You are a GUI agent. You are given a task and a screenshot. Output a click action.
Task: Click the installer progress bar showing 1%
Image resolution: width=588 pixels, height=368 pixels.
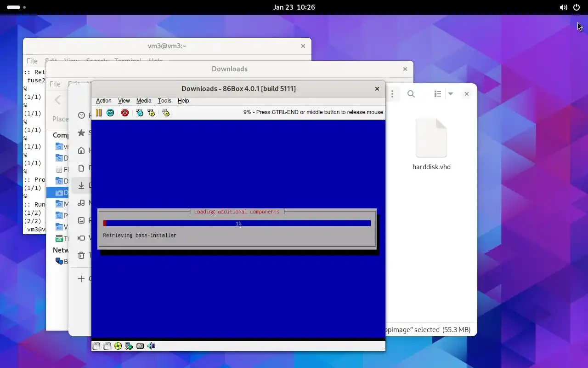237,223
